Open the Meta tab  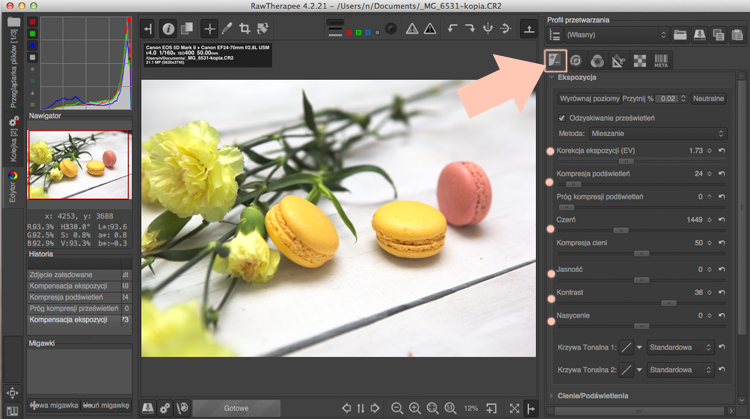661,61
